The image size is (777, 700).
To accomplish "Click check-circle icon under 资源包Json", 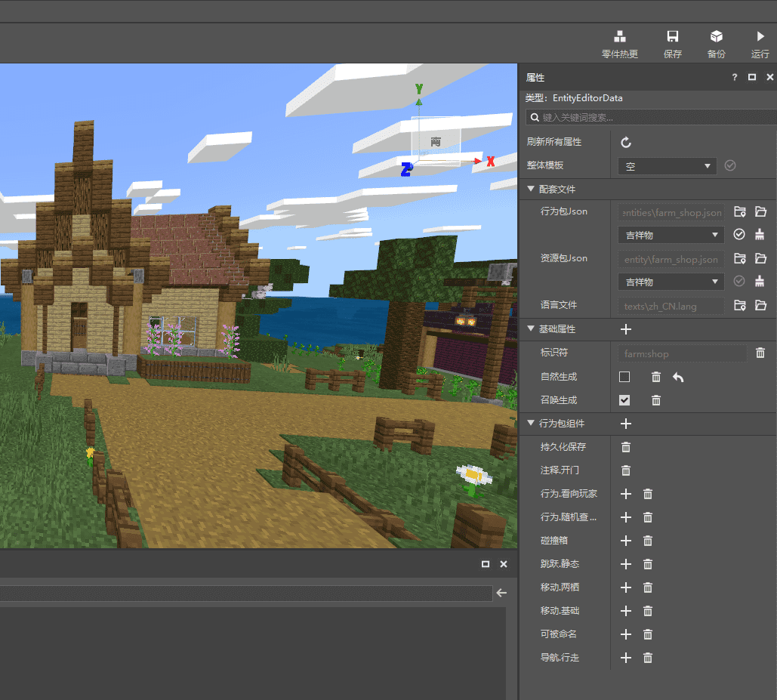I will tap(738, 282).
